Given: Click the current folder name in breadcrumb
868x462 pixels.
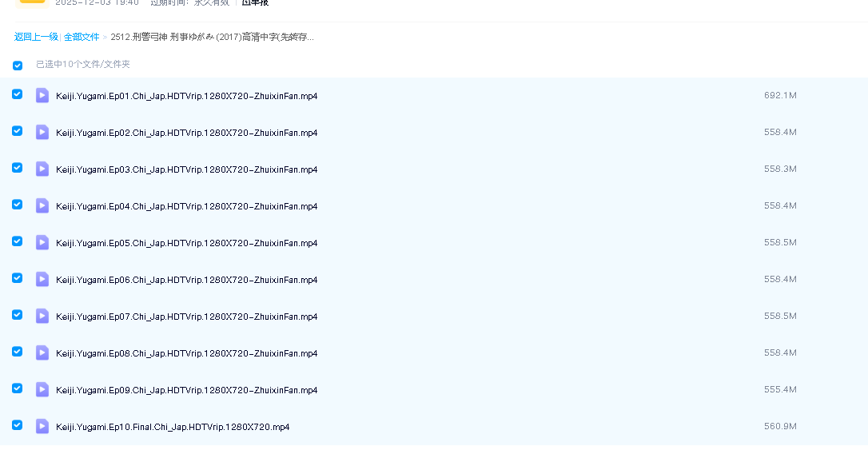Looking at the screenshot, I should pyautogui.click(x=212, y=37).
